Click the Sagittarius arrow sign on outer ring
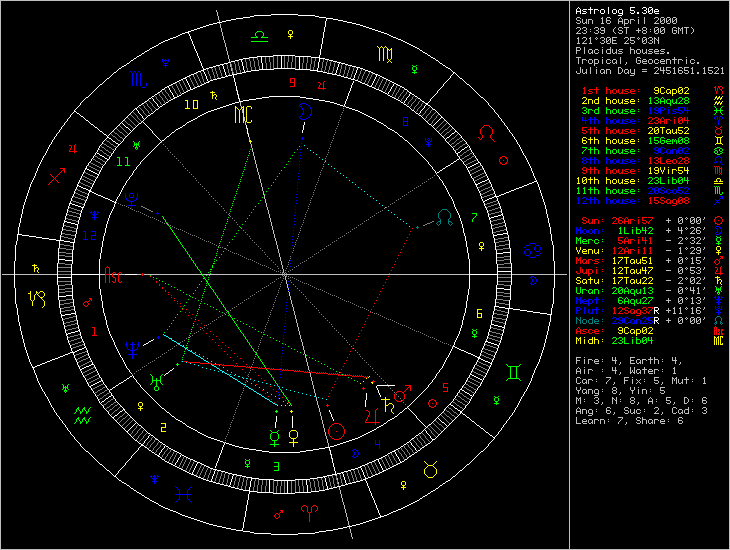This screenshot has width=730, height=550. point(56,180)
